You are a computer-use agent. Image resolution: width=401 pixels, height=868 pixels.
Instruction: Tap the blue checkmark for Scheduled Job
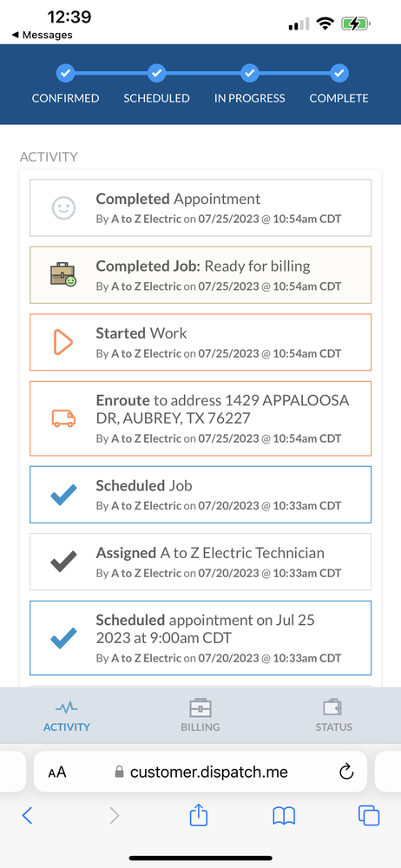point(63,495)
